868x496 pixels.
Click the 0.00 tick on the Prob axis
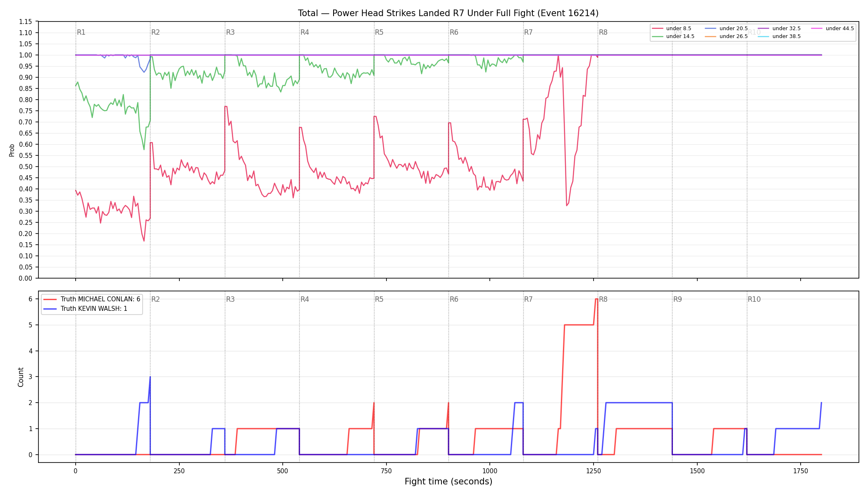click(26, 278)
